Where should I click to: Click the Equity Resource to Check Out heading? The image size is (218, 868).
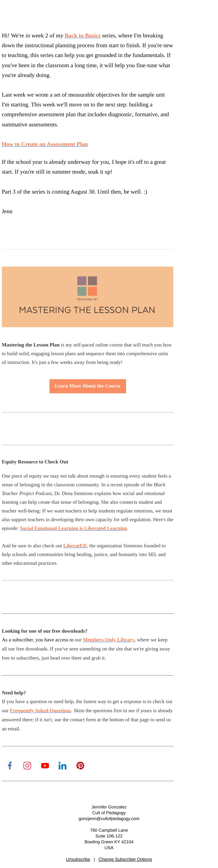[35, 462]
